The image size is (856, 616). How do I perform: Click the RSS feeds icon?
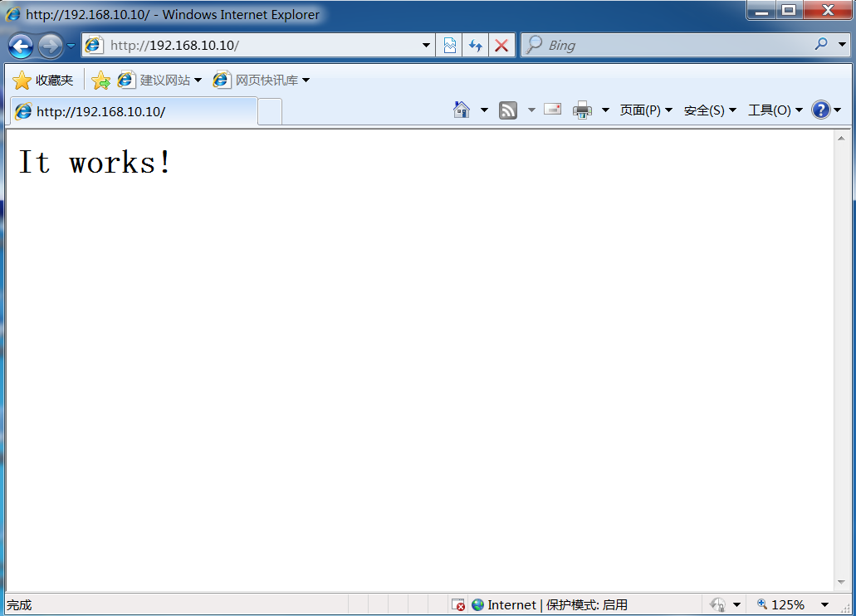508,110
